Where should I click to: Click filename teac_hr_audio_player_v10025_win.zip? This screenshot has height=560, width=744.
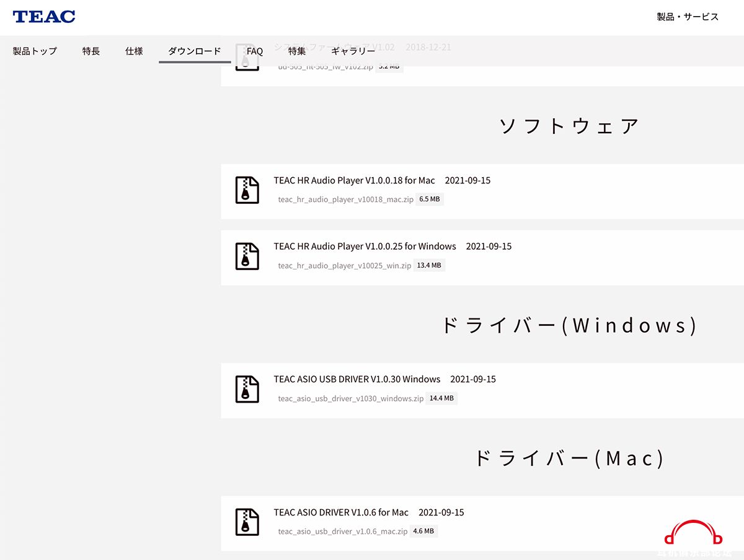[x=344, y=266]
